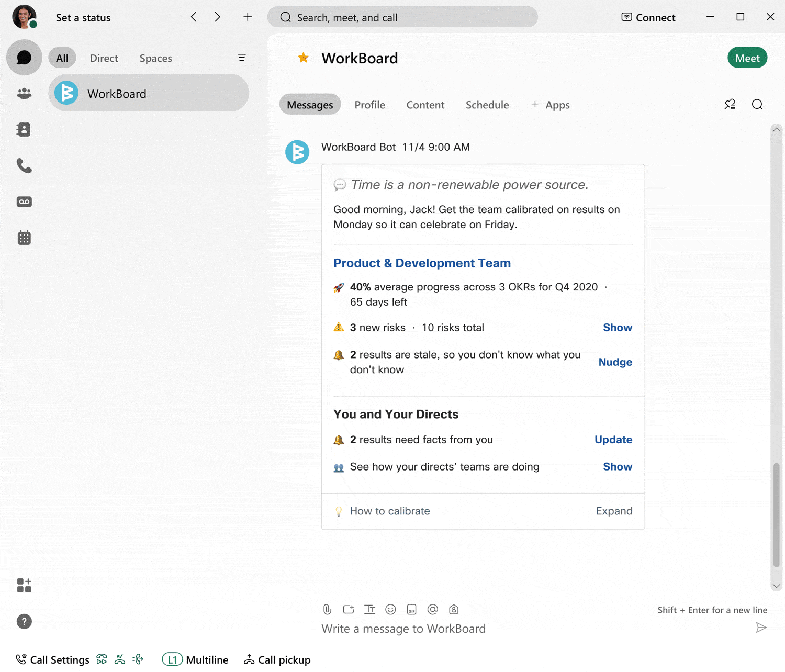The height and width of the screenshot is (672, 785).
Task: Open the GIF picker
Action: pyautogui.click(x=412, y=609)
